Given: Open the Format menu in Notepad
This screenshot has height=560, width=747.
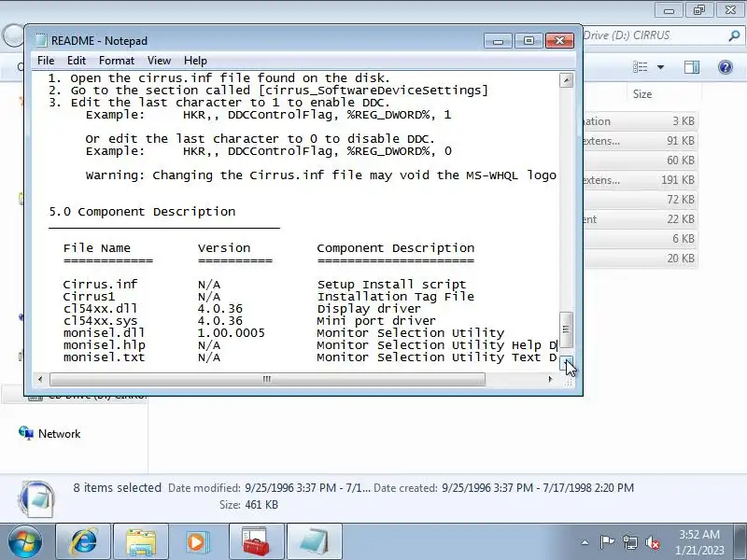Looking at the screenshot, I should click(x=117, y=61).
